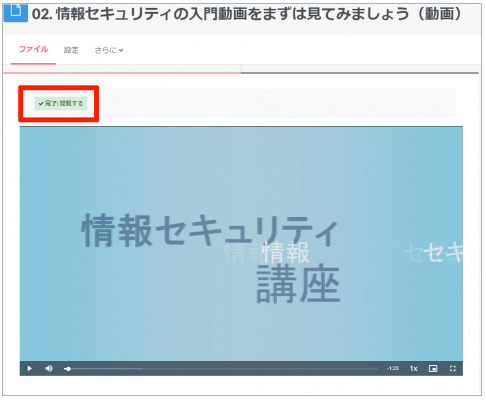486x400 pixels.
Task: Click the pink section of the progress line
Action: pyautogui.click(x=122, y=72)
